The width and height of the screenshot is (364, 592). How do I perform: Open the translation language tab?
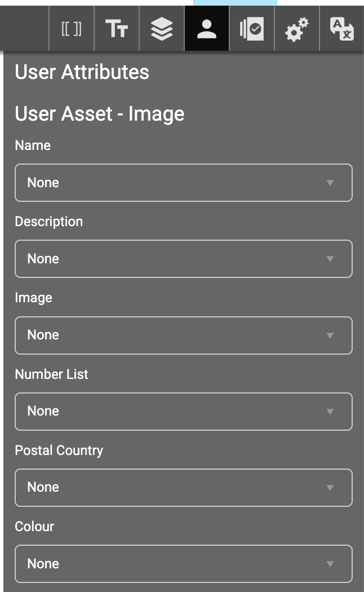[x=342, y=29]
